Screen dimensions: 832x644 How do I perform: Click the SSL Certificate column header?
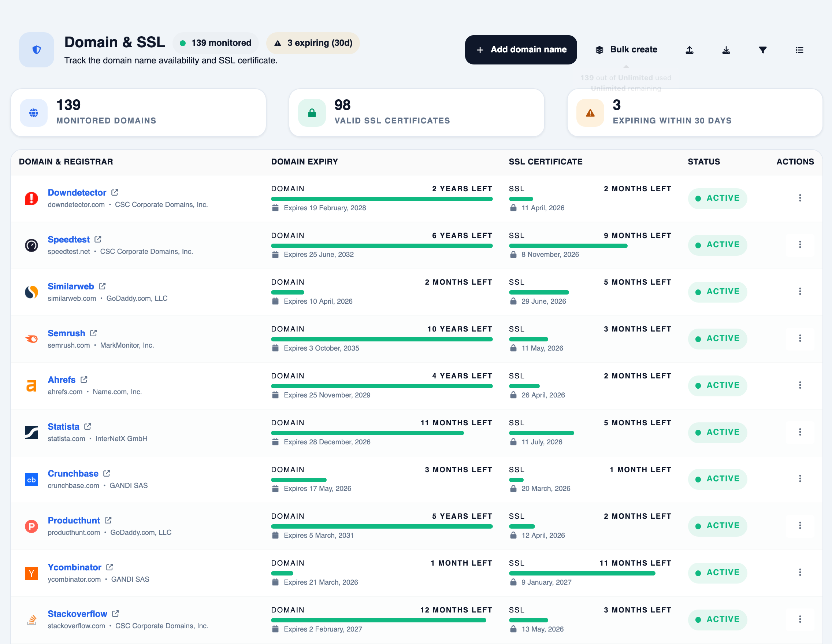tap(546, 162)
